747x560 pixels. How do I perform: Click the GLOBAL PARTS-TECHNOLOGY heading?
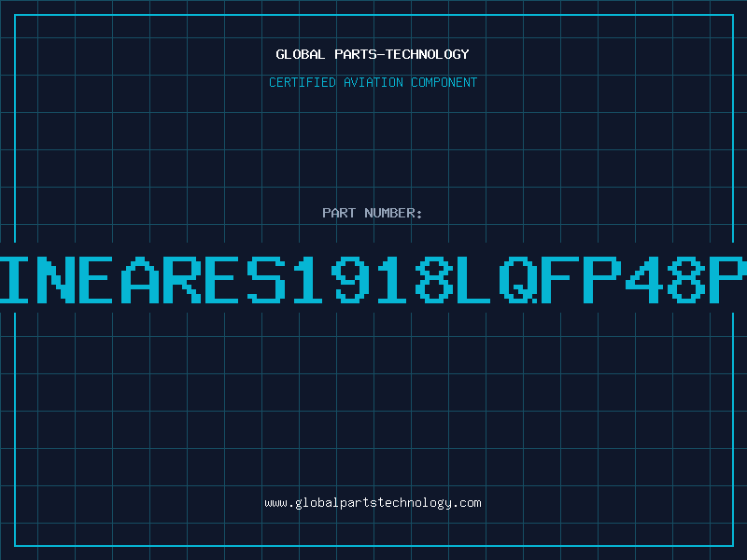373,54
